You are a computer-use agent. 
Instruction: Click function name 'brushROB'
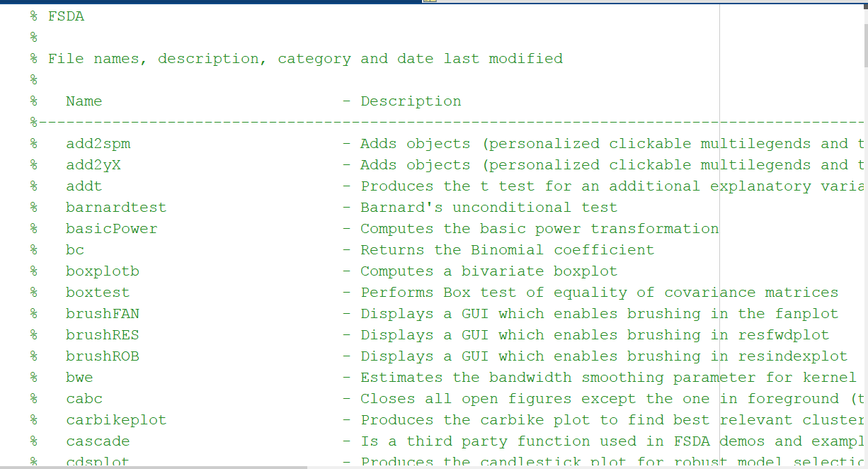pyautogui.click(x=103, y=356)
